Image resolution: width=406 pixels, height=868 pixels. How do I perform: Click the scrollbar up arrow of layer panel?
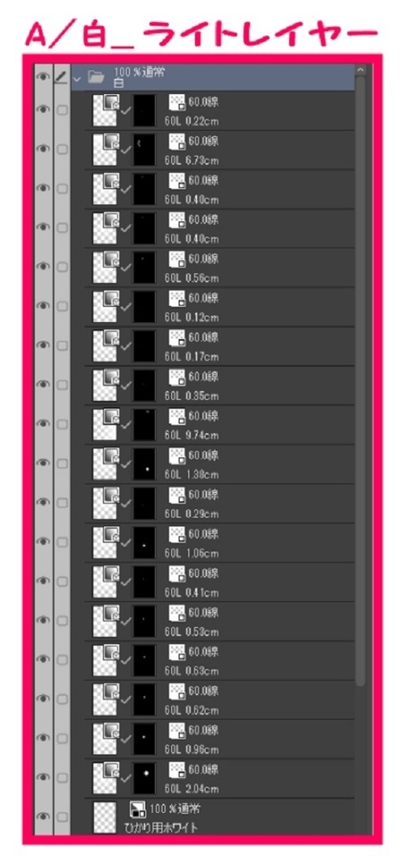[360, 70]
